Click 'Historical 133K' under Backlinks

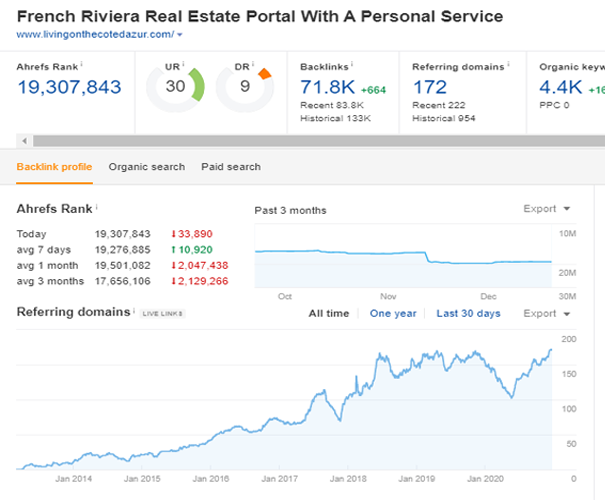(336, 118)
